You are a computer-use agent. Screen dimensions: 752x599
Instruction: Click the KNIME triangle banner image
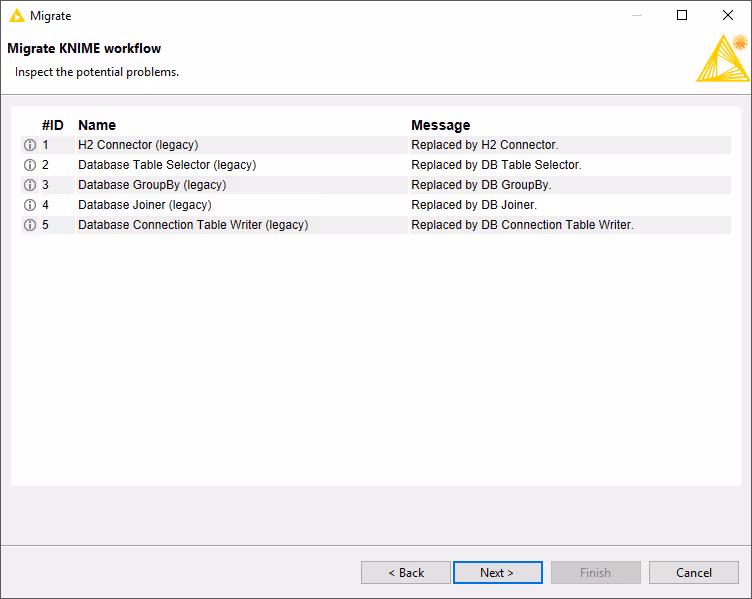tap(721, 59)
